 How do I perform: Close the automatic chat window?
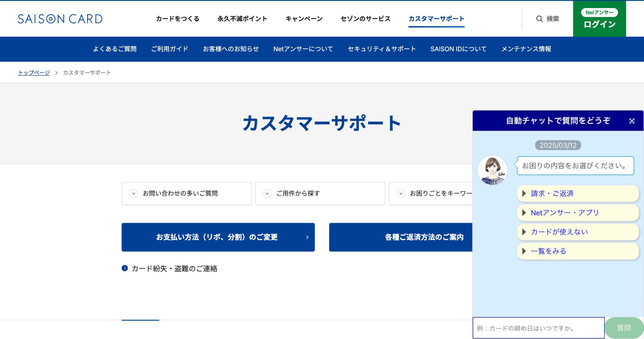click(632, 121)
